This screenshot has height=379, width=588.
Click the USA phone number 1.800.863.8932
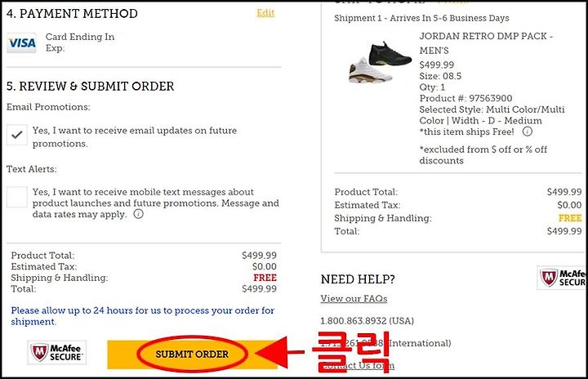354,321
